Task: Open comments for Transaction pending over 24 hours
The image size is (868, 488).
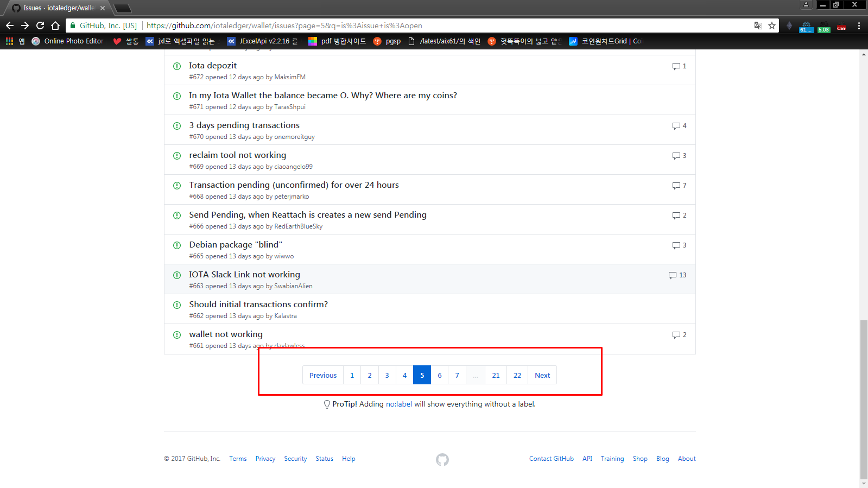Action: [x=679, y=185]
